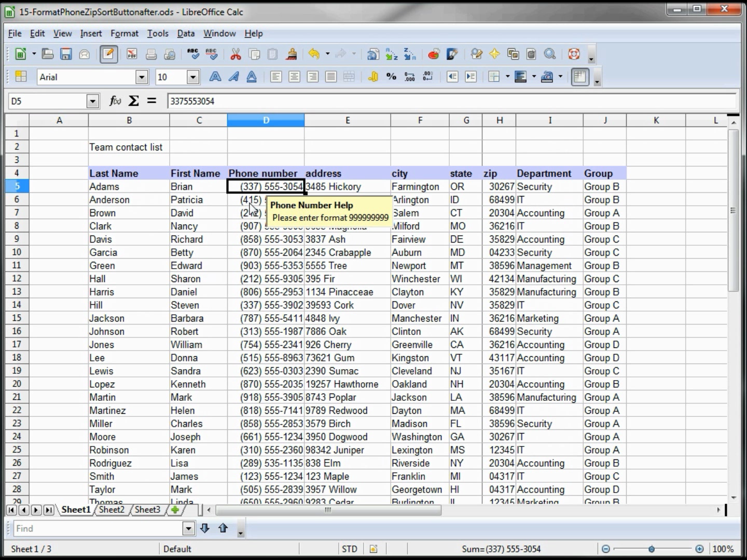Image resolution: width=747 pixels, height=560 pixels.
Task: Click the Copy icon
Action: click(254, 54)
